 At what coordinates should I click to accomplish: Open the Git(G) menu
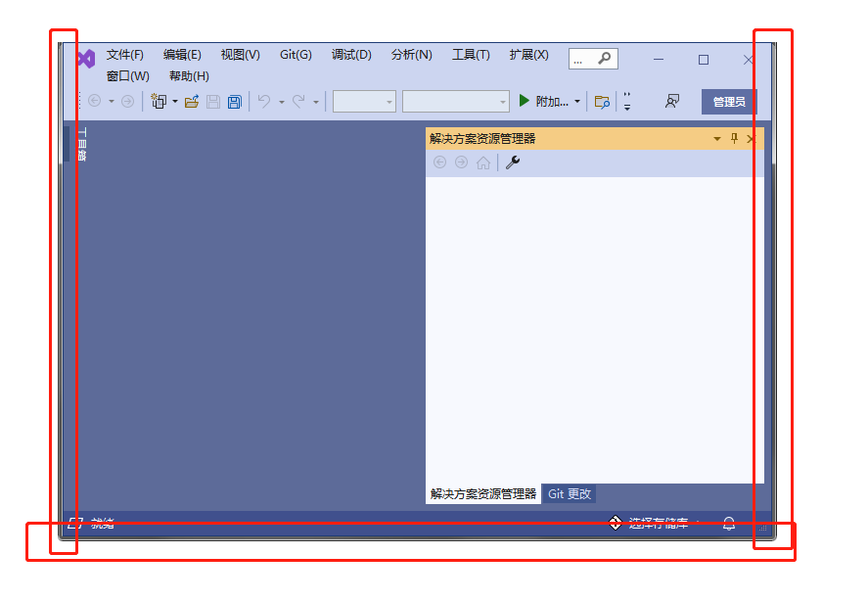[x=295, y=55]
